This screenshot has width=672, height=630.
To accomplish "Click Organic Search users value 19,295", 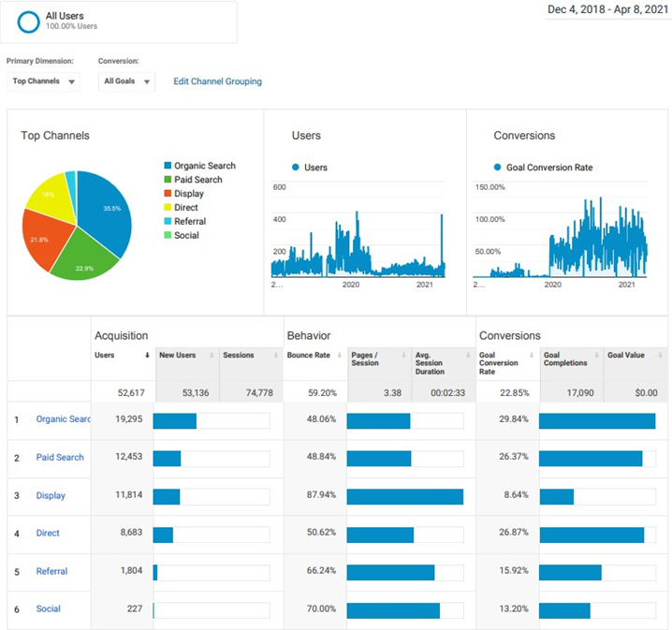I will pyautogui.click(x=128, y=419).
